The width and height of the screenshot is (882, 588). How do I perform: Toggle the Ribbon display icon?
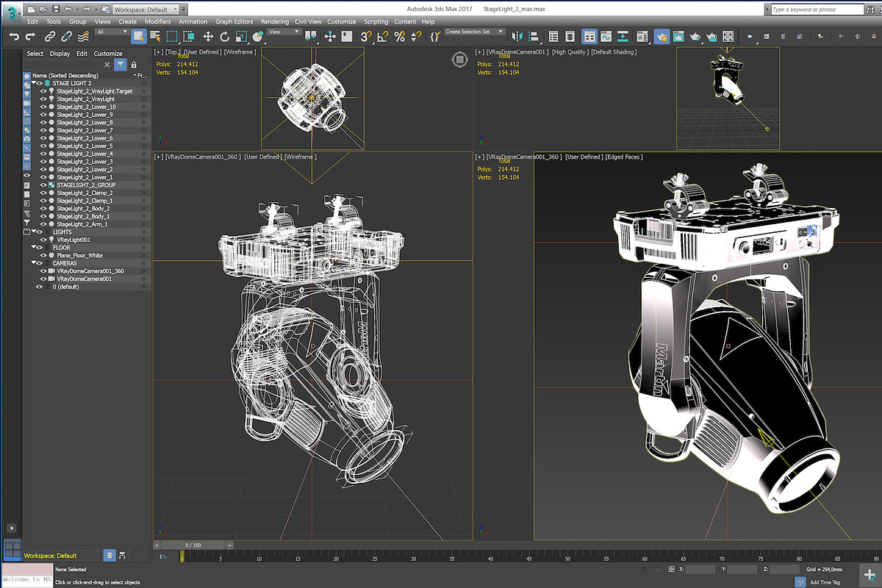click(x=589, y=36)
